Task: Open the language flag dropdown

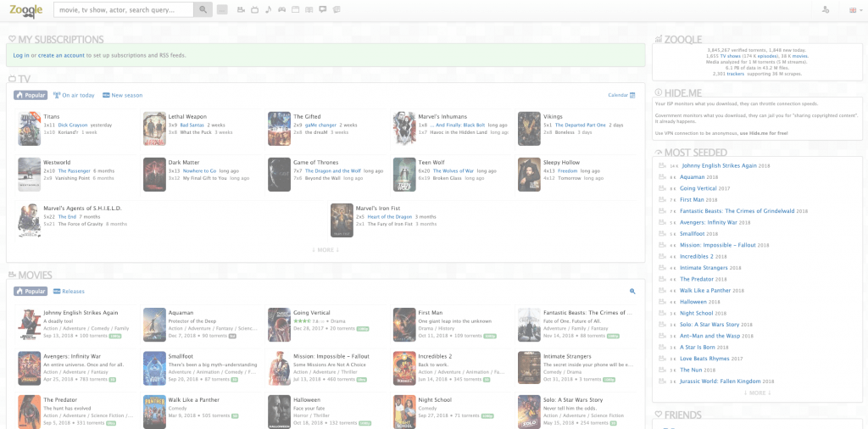Action: coord(856,10)
